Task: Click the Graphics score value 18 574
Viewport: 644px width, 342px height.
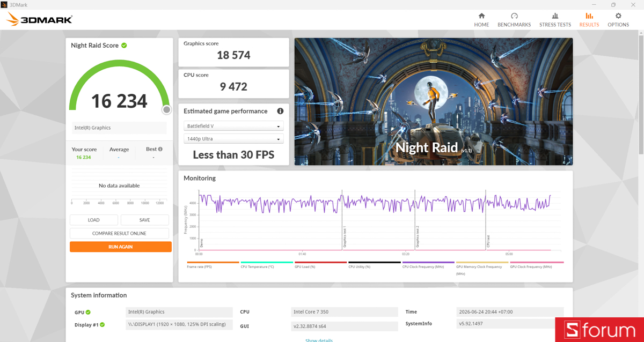Action: click(233, 55)
